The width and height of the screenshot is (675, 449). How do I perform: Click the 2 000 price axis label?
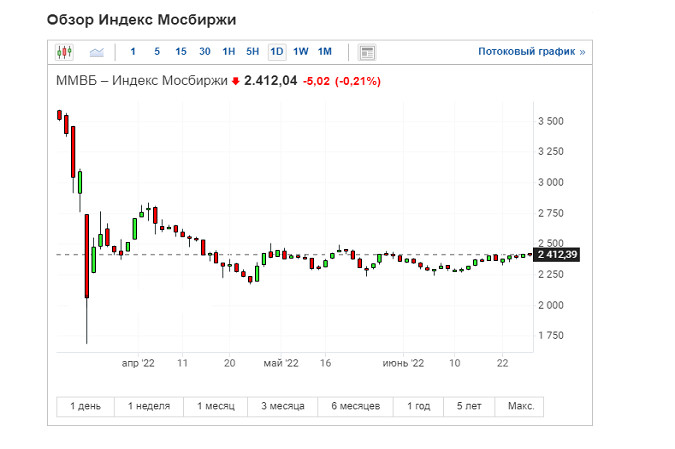(x=551, y=305)
